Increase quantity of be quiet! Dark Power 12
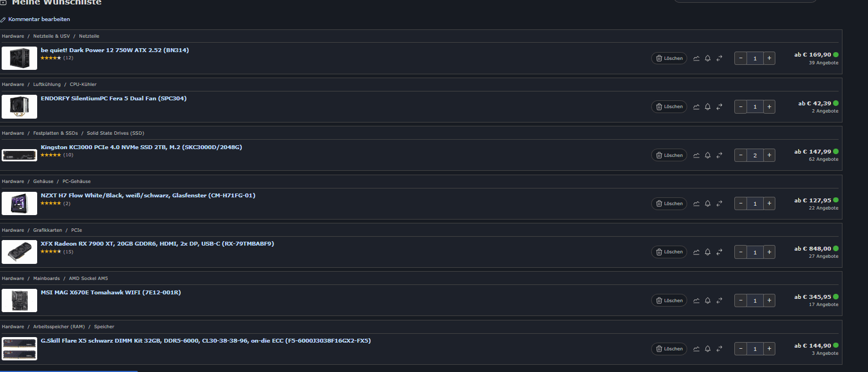This screenshot has height=372, width=868. (769, 58)
